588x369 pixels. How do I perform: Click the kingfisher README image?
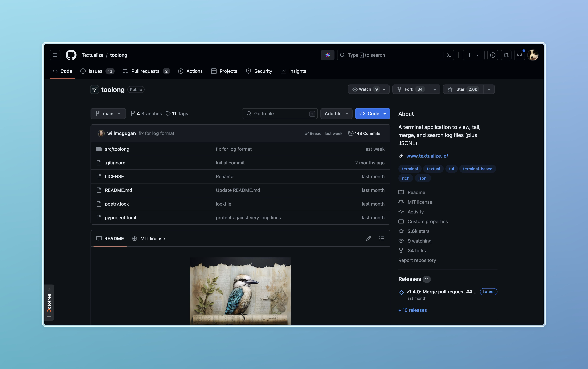pyautogui.click(x=240, y=291)
